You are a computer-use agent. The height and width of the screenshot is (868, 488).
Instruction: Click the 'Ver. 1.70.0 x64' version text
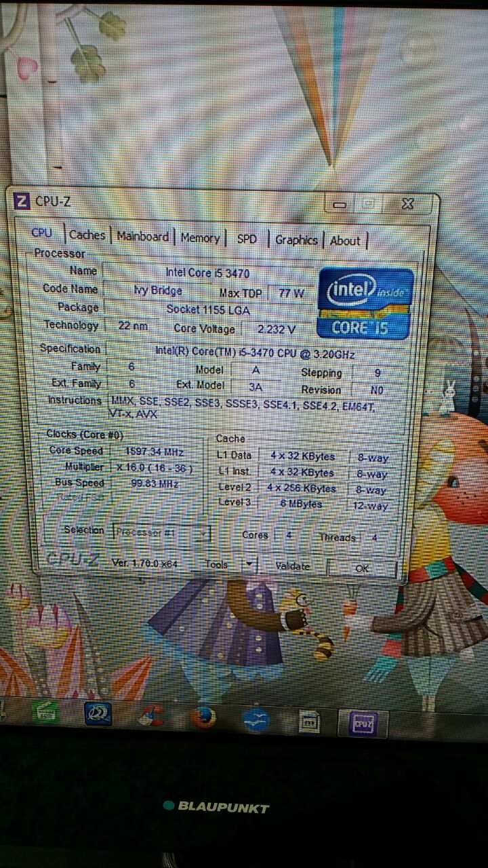[x=146, y=563]
